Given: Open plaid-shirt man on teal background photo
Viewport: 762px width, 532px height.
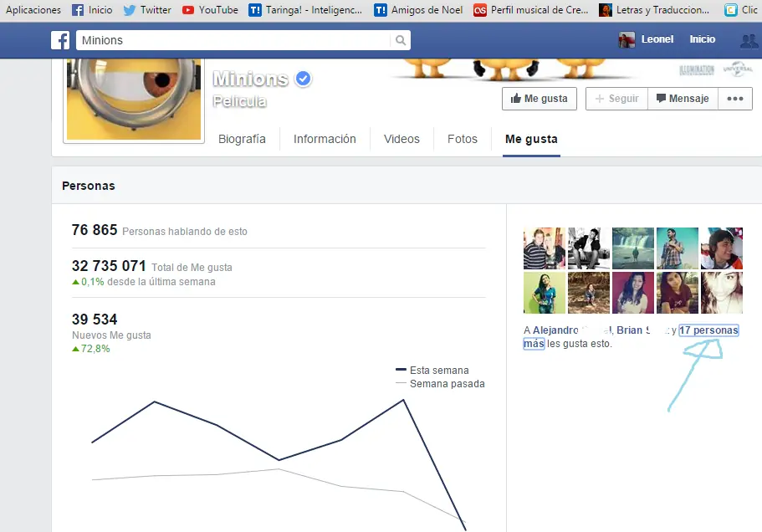Looking at the screenshot, I should [x=677, y=248].
